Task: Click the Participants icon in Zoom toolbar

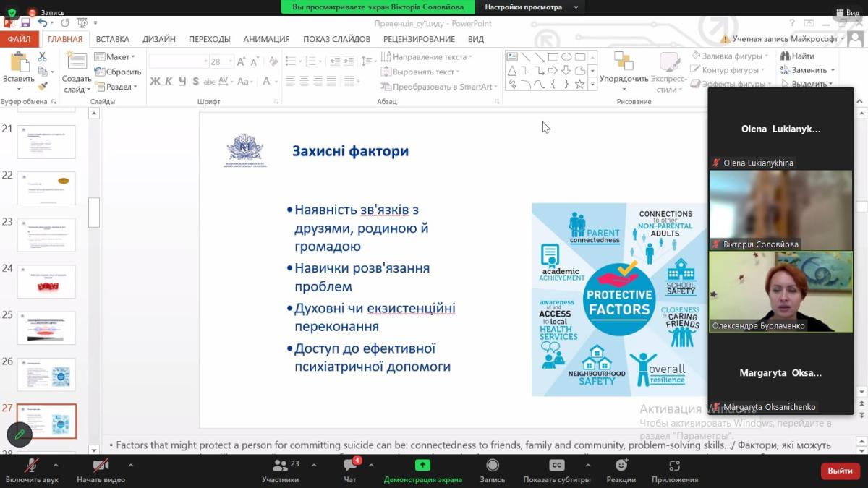Action: (x=280, y=466)
